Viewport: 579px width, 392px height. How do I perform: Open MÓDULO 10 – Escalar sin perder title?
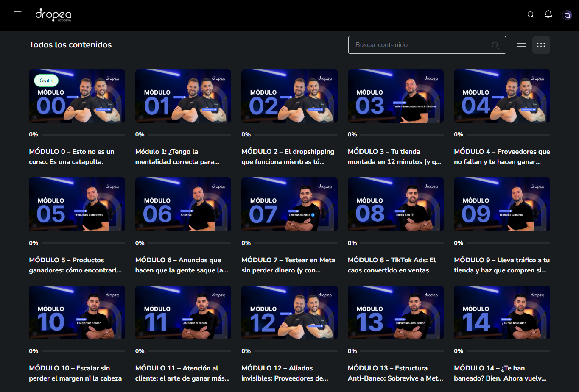[75, 373]
